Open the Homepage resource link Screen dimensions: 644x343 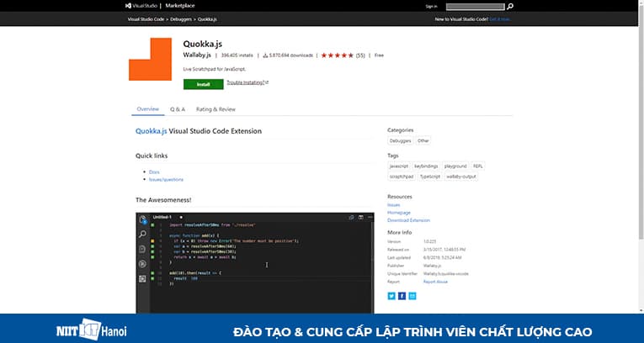[x=399, y=213]
